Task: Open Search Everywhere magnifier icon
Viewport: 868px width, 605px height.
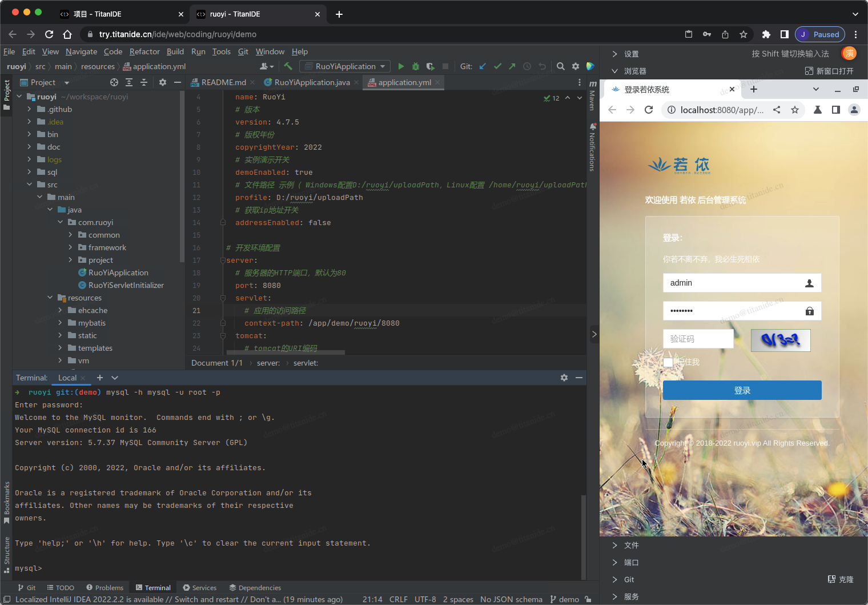Action: point(561,66)
